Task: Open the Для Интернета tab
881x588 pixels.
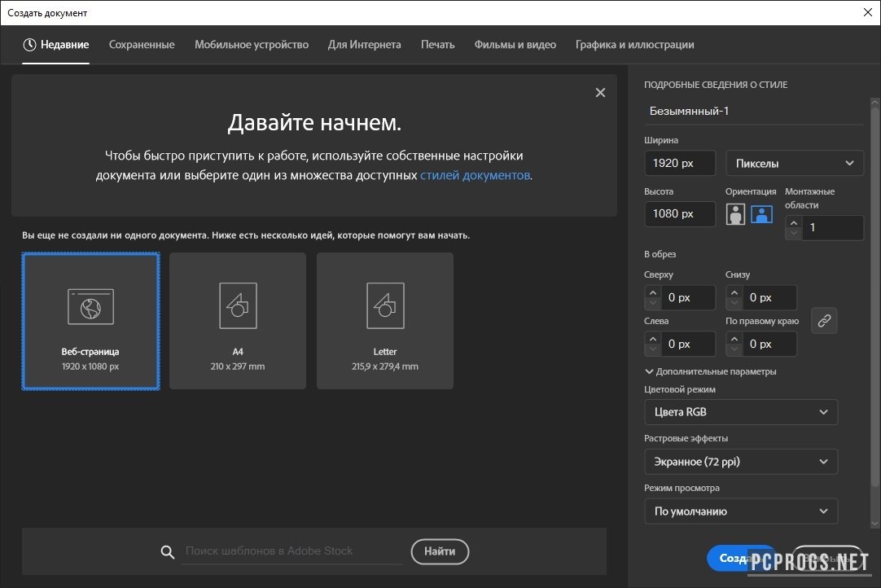Action: [x=364, y=45]
